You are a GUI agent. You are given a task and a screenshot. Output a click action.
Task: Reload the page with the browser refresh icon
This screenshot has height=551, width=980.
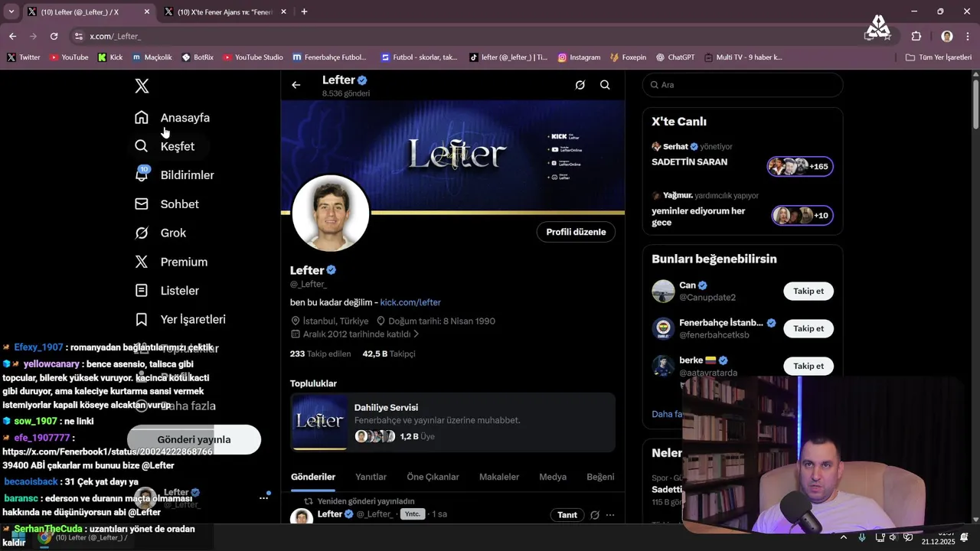[54, 36]
